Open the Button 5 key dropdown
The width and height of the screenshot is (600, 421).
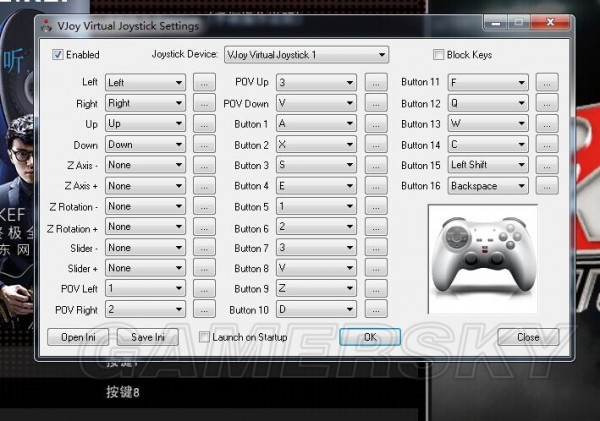click(x=316, y=206)
